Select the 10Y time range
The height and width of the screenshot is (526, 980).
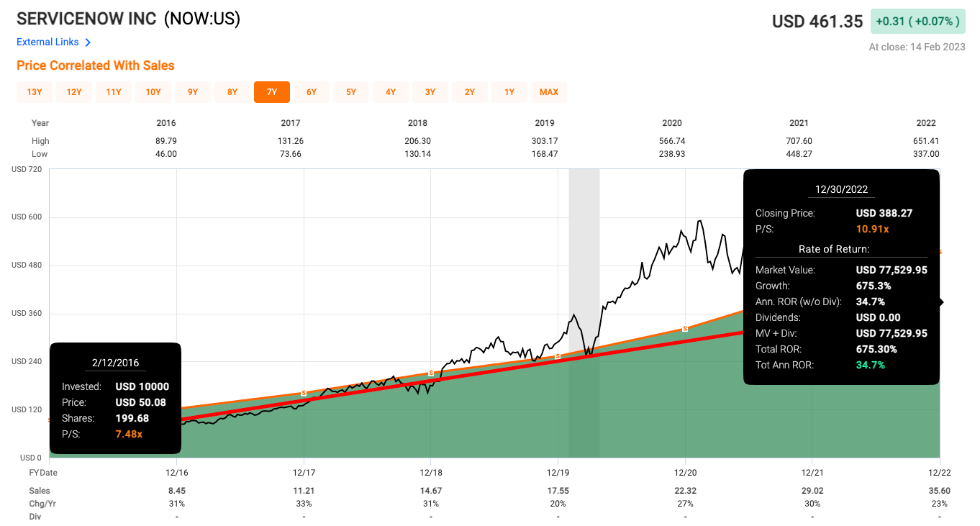153,92
